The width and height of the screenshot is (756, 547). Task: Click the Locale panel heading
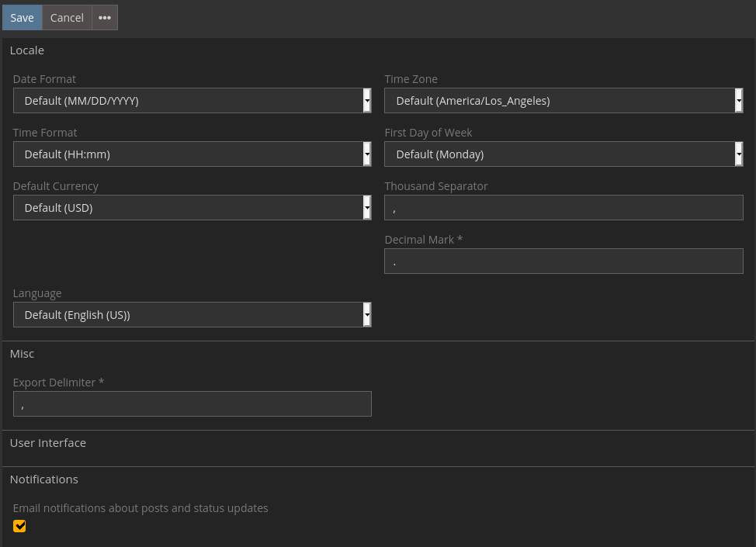27,50
